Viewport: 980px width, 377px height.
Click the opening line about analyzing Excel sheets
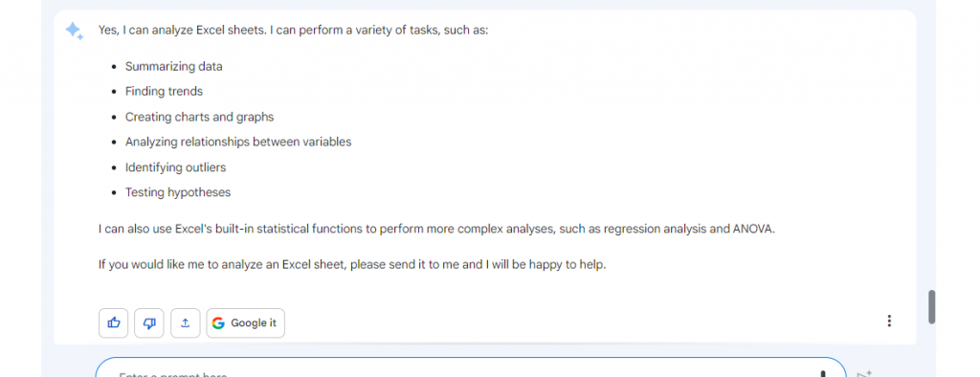point(293,30)
